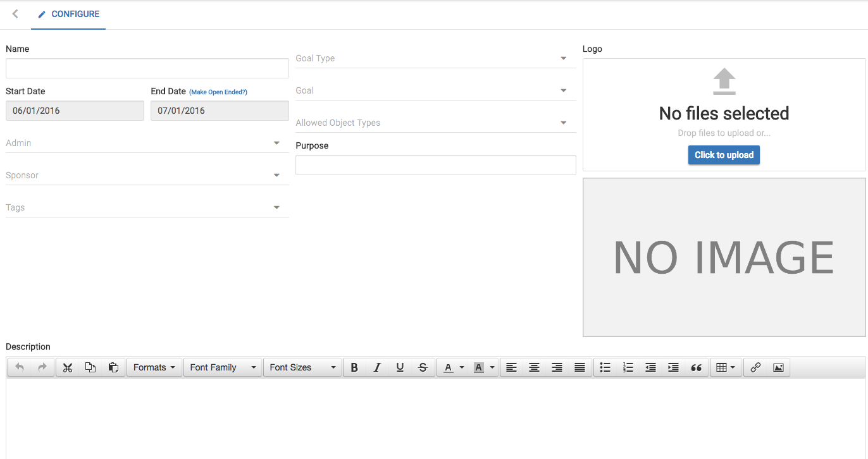
Task: Apply the background highlight color
Action: [478, 367]
